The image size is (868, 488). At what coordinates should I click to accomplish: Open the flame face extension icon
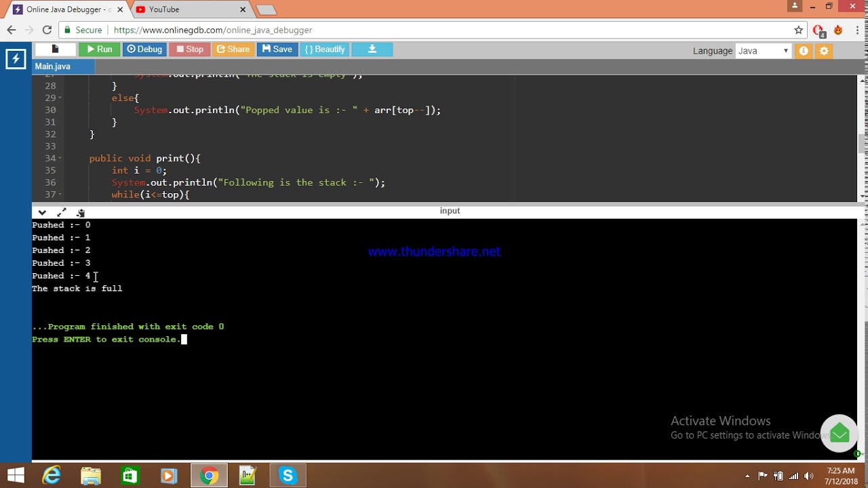tap(838, 30)
